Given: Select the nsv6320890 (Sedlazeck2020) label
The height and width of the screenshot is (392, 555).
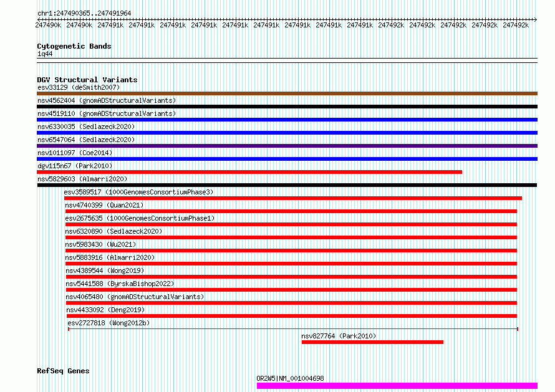Looking at the screenshot, I should click(113, 231).
